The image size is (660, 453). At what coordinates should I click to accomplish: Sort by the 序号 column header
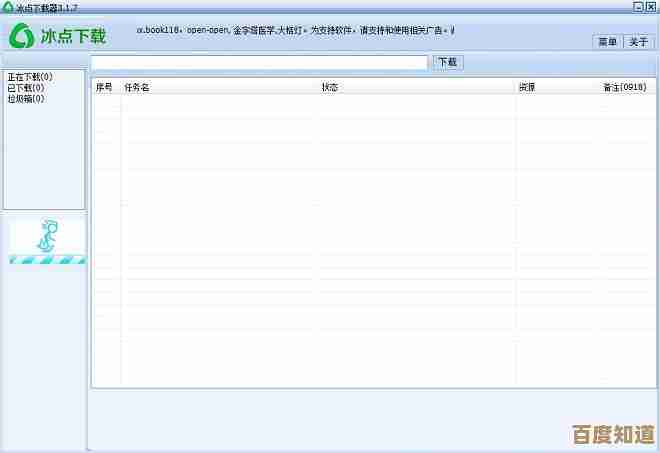click(x=105, y=87)
